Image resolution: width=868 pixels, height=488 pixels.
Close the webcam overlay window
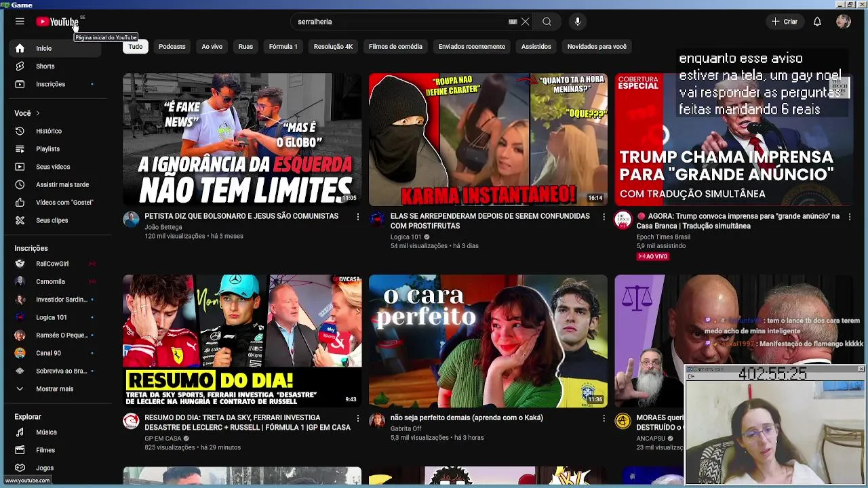point(861,369)
